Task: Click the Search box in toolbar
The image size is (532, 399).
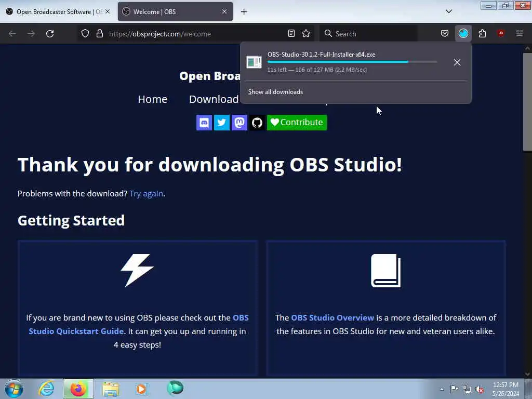Action: [x=369, y=34]
